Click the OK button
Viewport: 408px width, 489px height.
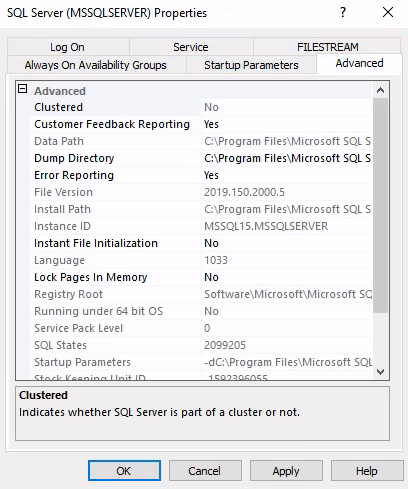pyautogui.click(x=124, y=471)
